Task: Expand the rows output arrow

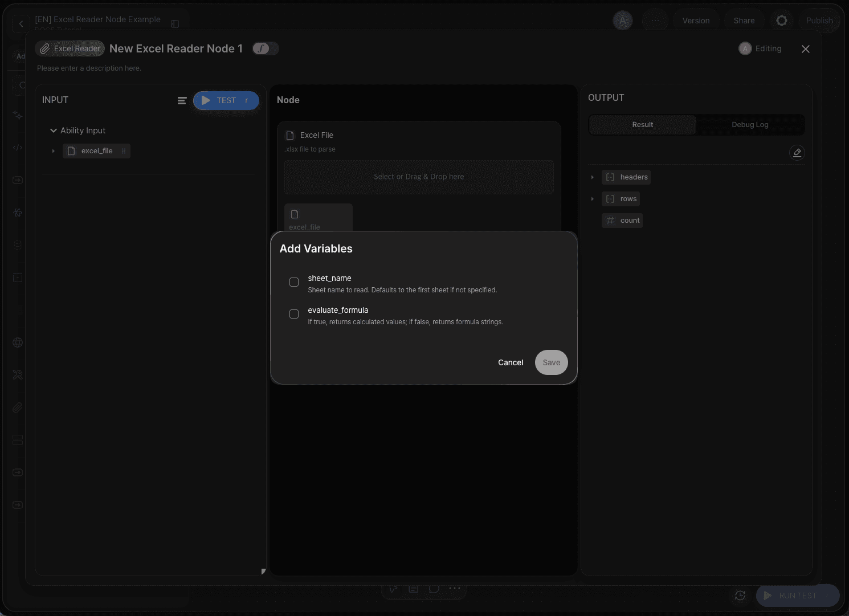Action: pos(593,199)
